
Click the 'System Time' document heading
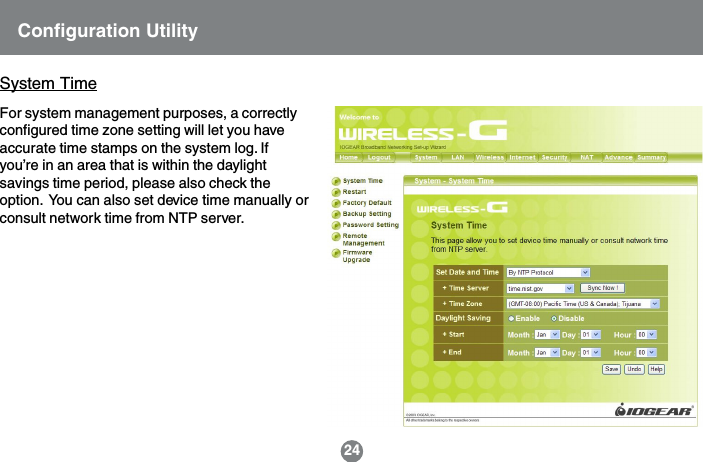(x=48, y=83)
